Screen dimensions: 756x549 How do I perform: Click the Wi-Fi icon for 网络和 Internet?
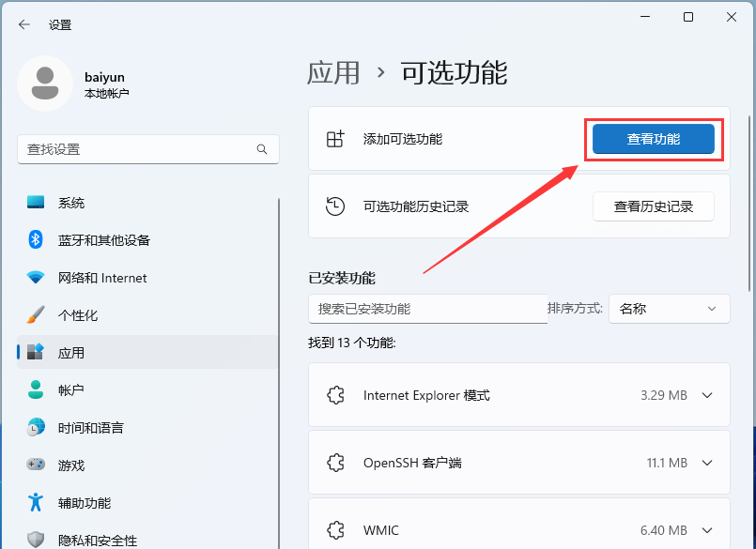tap(36, 278)
